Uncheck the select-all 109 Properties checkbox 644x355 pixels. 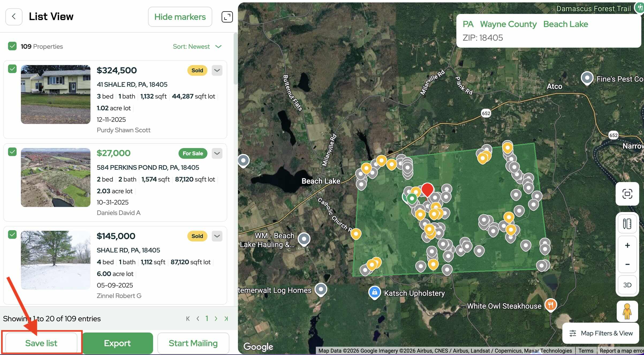click(12, 46)
